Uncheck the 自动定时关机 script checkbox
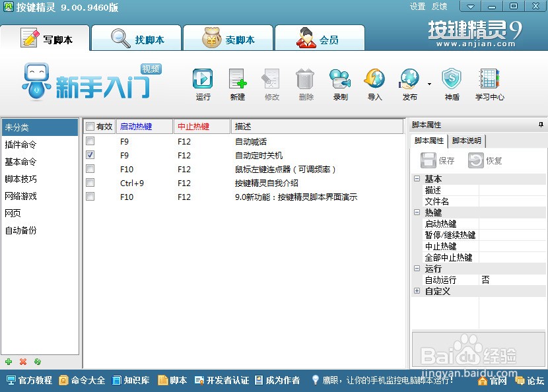548x392 pixels. click(90, 155)
